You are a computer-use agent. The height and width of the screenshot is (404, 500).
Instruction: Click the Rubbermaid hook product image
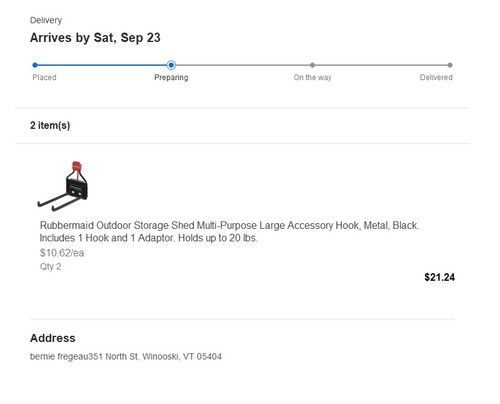[63, 186]
